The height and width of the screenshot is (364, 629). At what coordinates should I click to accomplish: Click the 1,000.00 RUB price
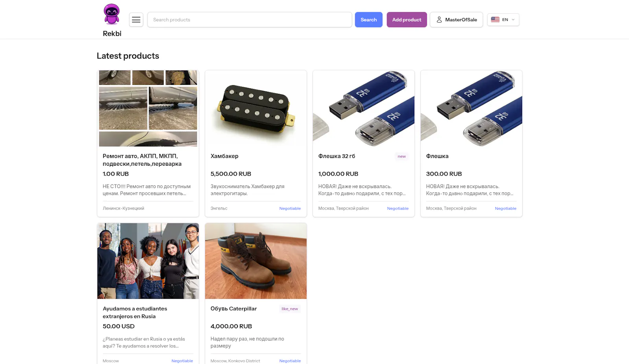[338, 174]
